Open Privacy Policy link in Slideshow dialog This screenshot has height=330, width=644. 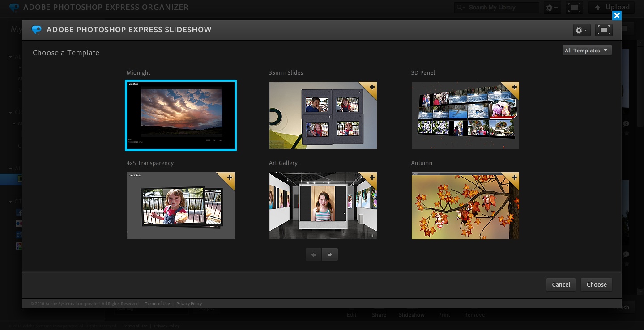coord(189,304)
